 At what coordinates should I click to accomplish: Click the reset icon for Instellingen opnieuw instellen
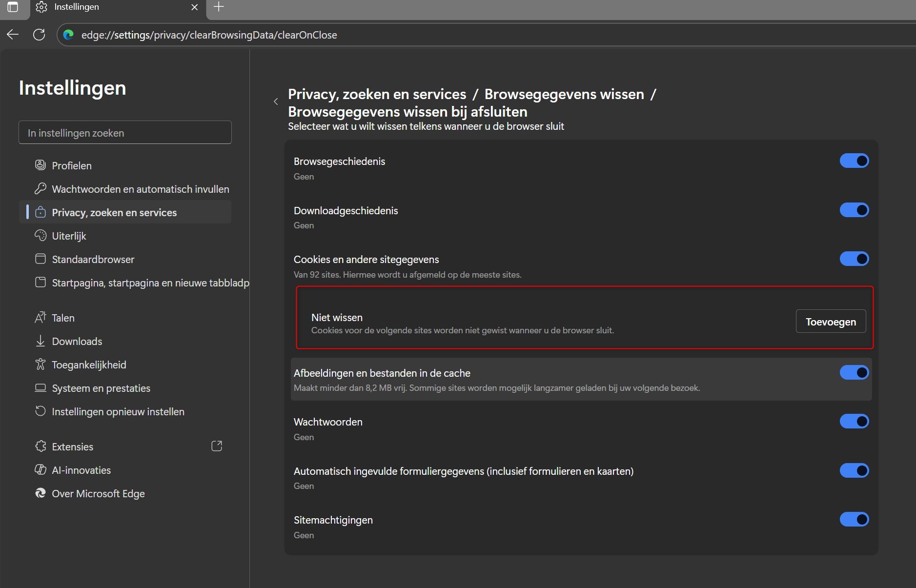pyautogui.click(x=41, y=411)
